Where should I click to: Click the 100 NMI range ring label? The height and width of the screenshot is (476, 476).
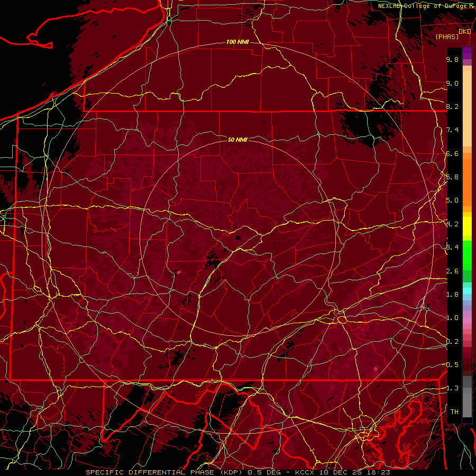237,42
